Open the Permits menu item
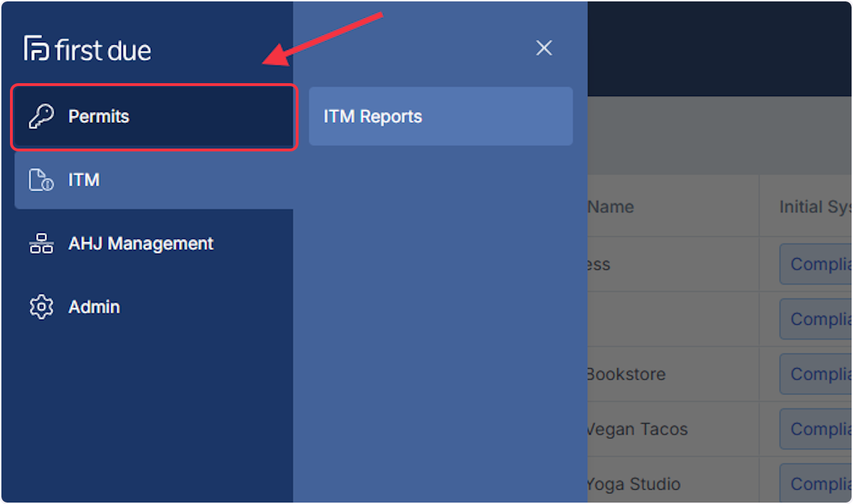Image resolution: width=853 pixels, height=504 pixels. [154, 117]
